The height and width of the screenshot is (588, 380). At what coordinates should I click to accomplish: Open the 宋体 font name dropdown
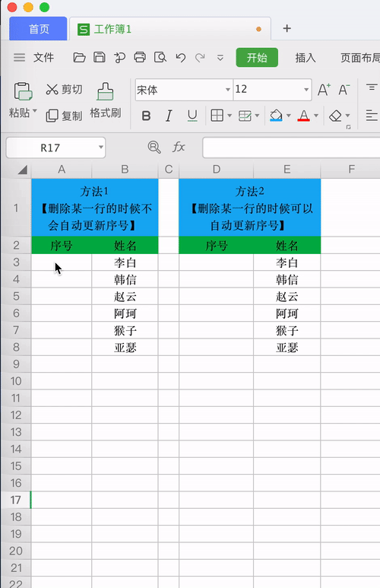coord(227,90)
